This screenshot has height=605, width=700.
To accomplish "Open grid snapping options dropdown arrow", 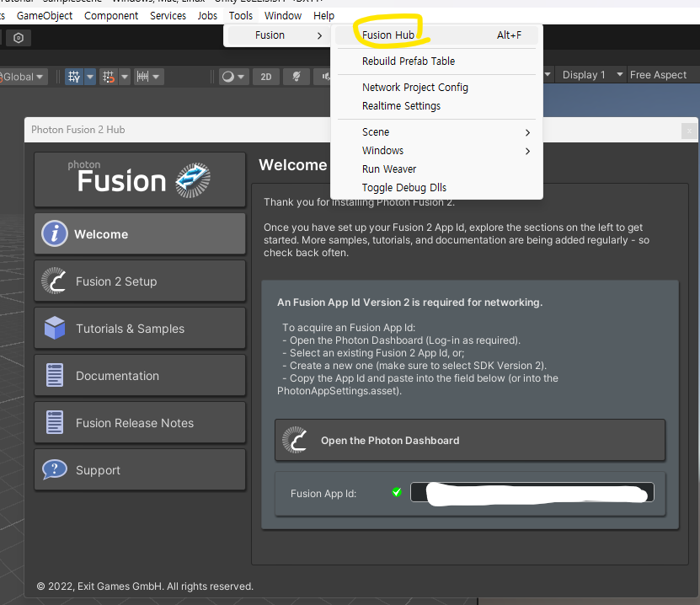I will pyautogui.click(x=125, y=77).
